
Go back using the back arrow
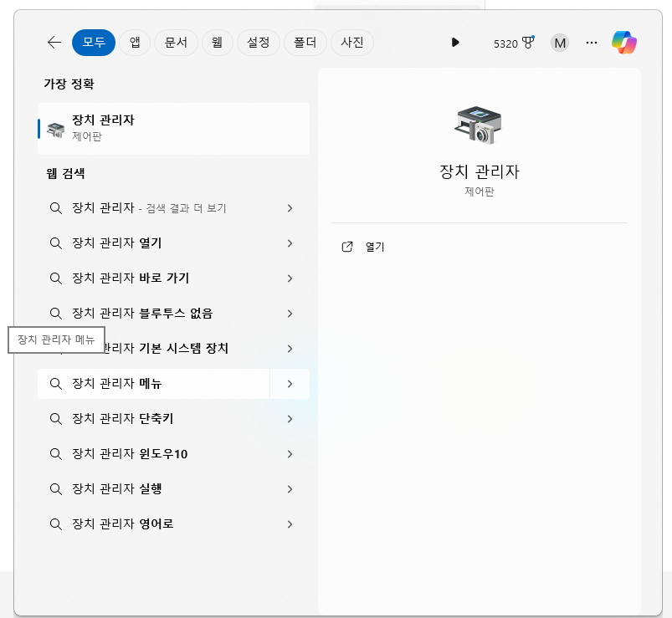pyautogui.click(x=54, y=43)
